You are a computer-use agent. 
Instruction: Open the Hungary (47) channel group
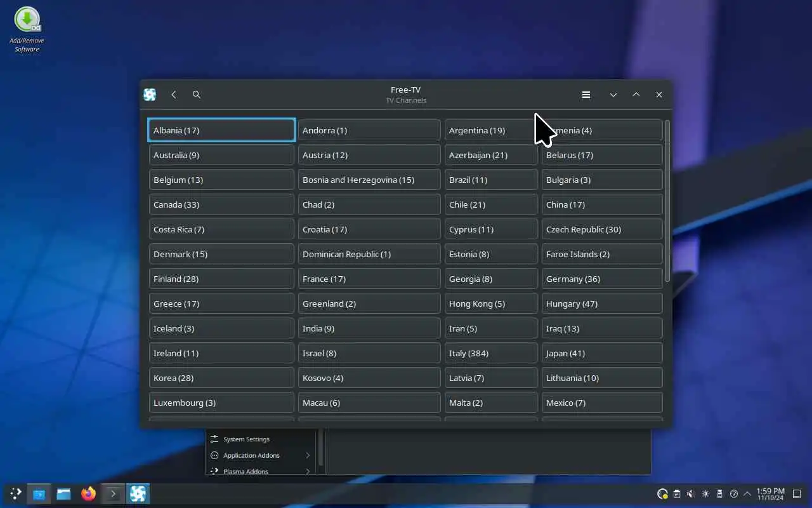(602, 304)
